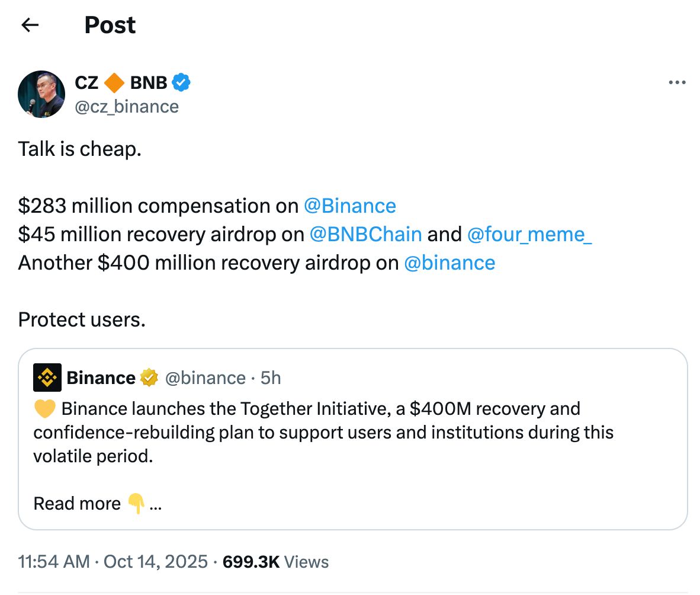This screenshot has width=700, height=595.
Task: Click the Binance name in quoted post
Action: [101, 378]
